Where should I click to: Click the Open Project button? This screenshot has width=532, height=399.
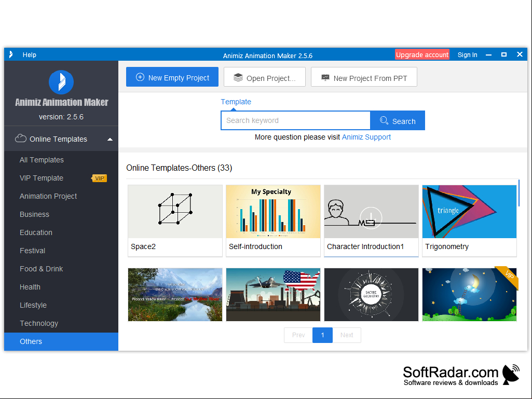265,77
